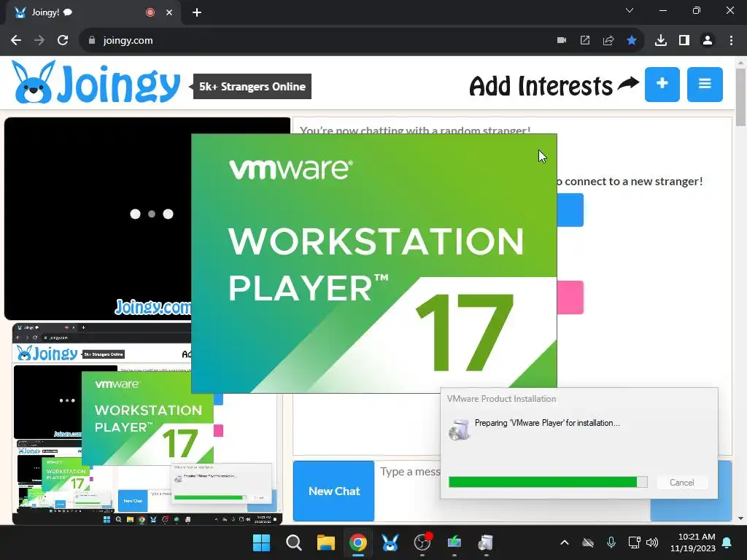Go back using browser back arrow
The image size is (747, 560).
click(x=16, y=41)
